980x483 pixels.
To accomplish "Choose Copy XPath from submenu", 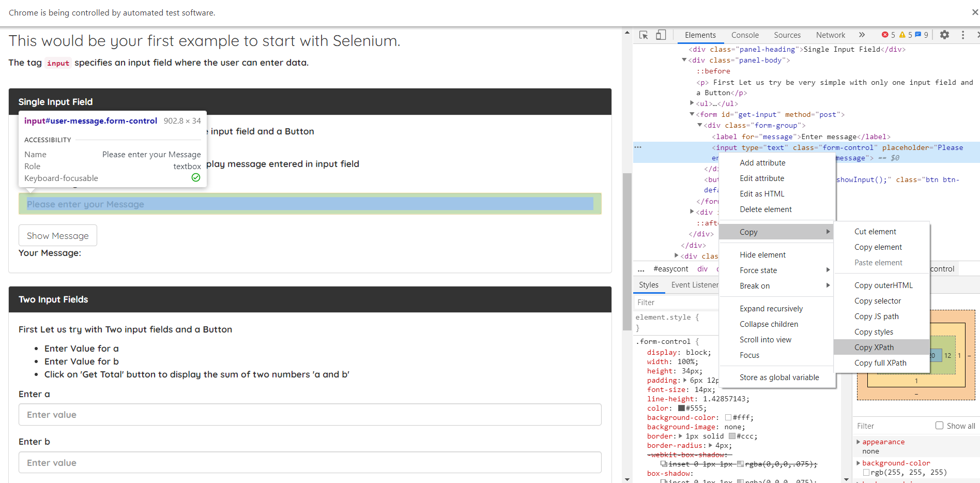I will 882,347.
